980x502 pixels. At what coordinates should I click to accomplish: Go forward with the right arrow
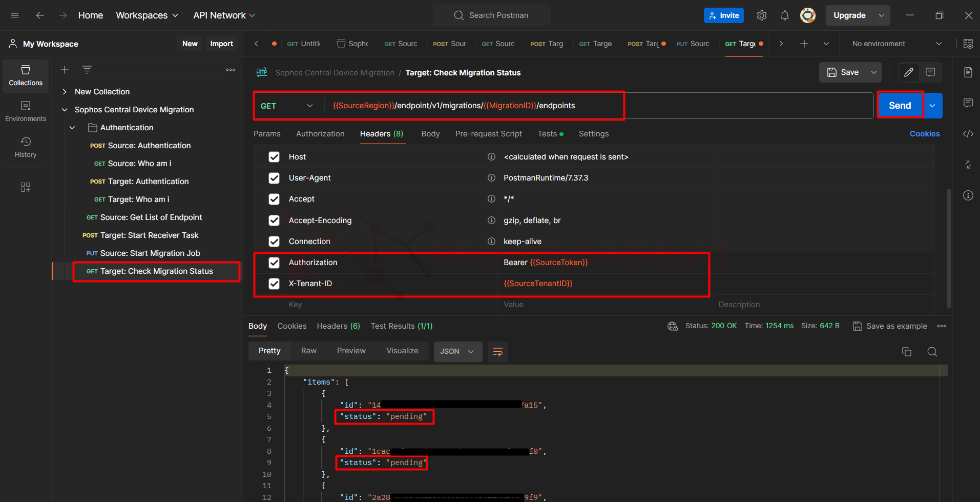point(62,15)
